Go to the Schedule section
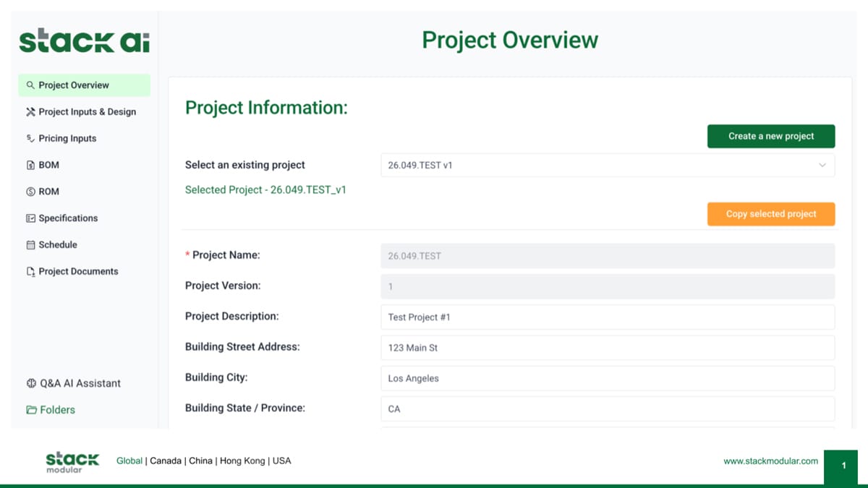868x488 pixels. 58,245
